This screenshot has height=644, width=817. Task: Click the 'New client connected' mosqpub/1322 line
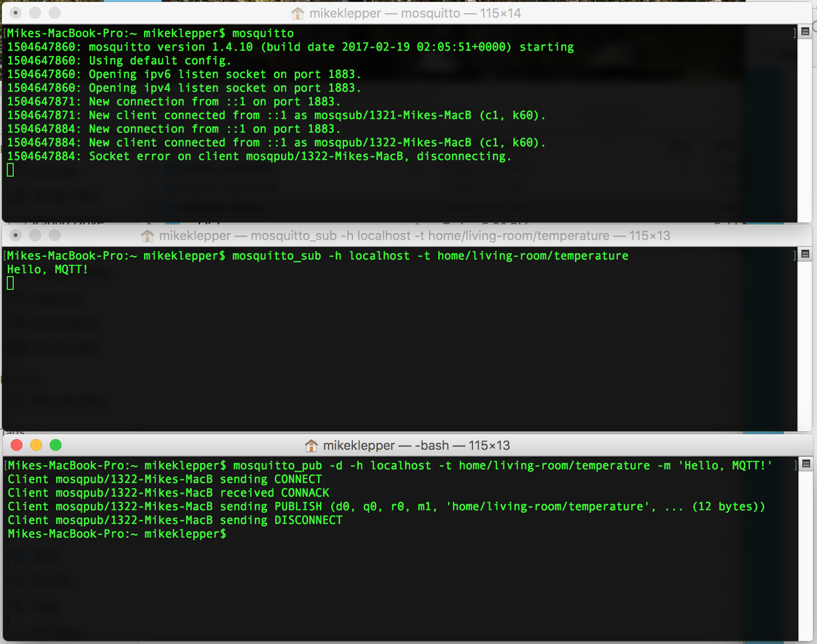(x=276, y=143)
